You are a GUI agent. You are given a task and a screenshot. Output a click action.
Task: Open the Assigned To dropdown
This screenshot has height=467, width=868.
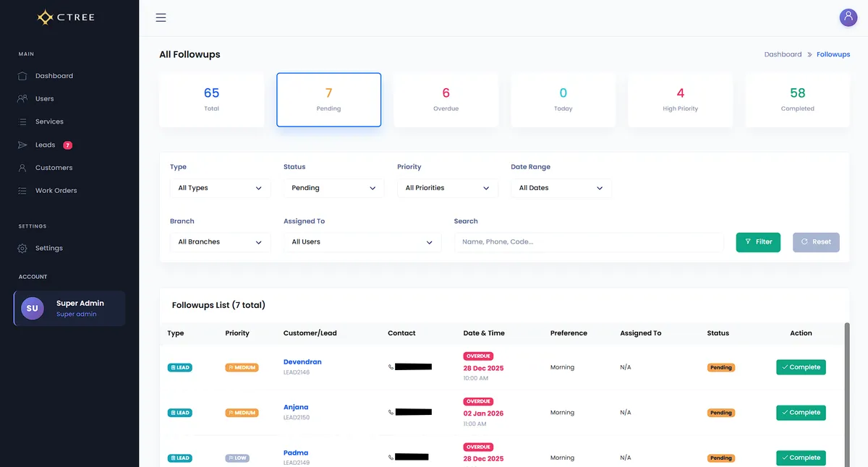(362, 242)
